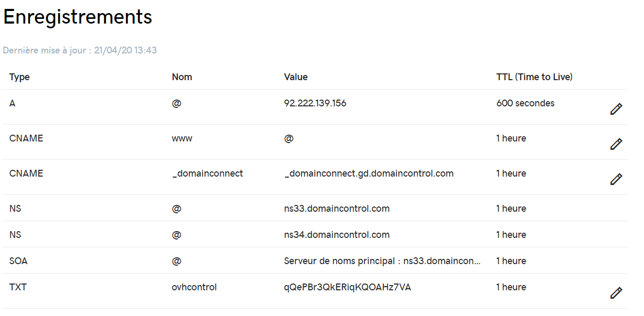The image size is (644, 316).
Task: Click the ovhcontrol record name
Action: coord(194,287)
